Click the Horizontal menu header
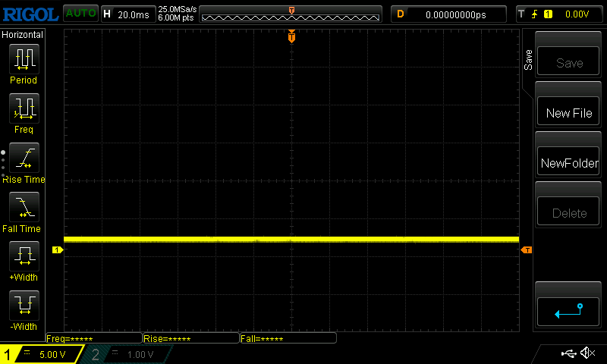Viewport: 607px width, 364px height. pyautogui.click(x=22, y=34)
